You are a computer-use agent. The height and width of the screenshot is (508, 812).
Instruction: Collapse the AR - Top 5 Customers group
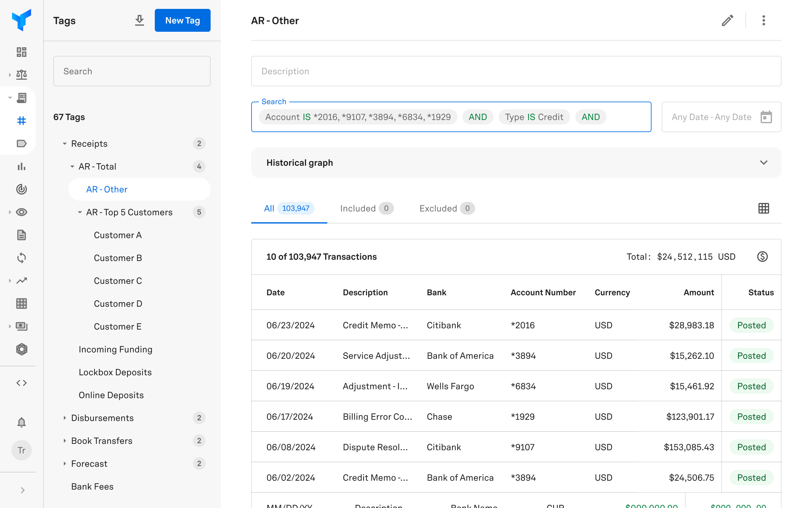click(80, 212)
